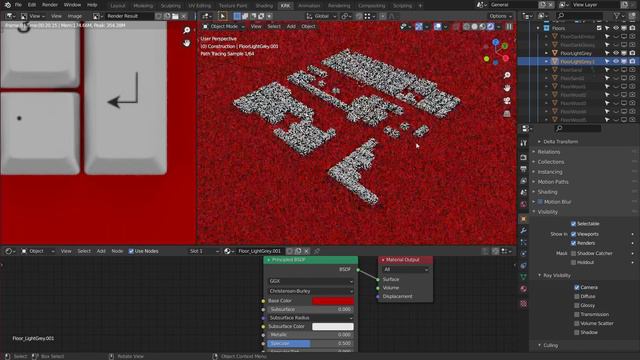Expand the Collections panel

tap(550, 162)
